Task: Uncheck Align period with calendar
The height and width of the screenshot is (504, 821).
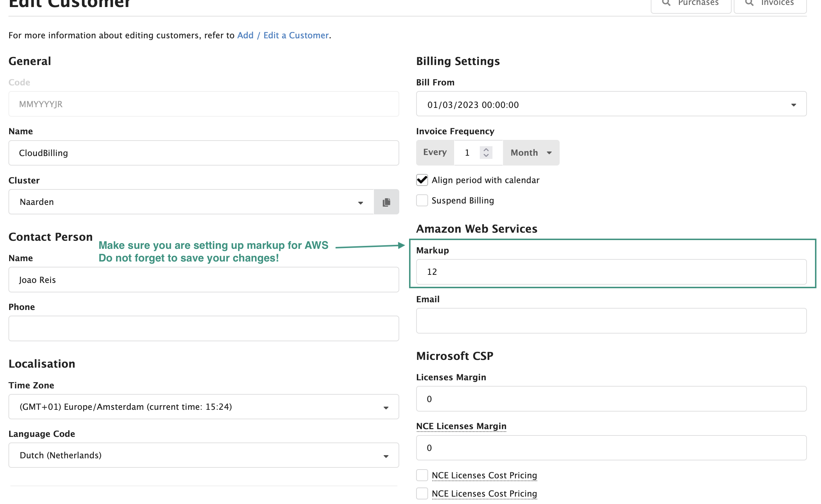Action: click(422, 180)
